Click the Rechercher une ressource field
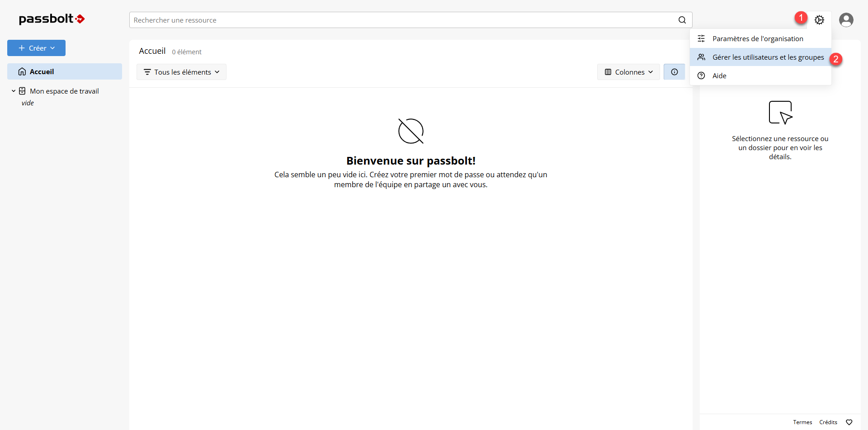The image size is (868, 430). (x=402, y=20)
